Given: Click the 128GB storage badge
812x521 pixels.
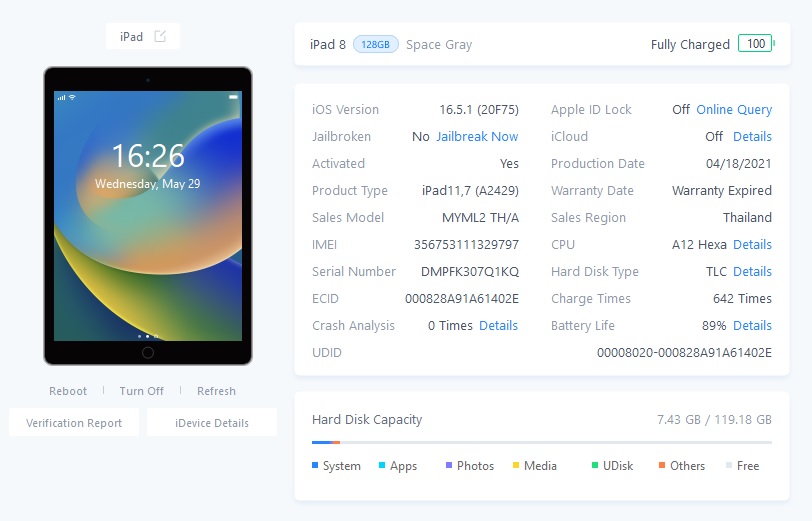Looking at the screenshot, I should click(375, 45).
